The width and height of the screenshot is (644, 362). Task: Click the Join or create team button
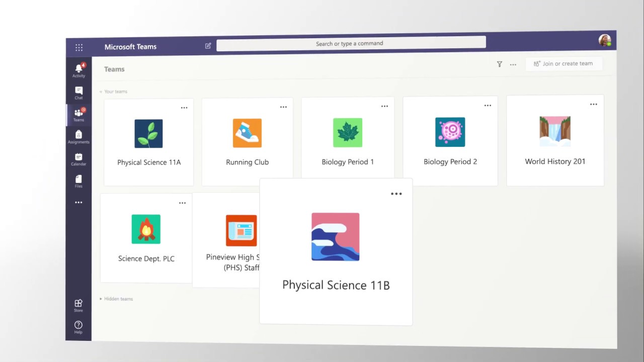(x=563, y=63)
